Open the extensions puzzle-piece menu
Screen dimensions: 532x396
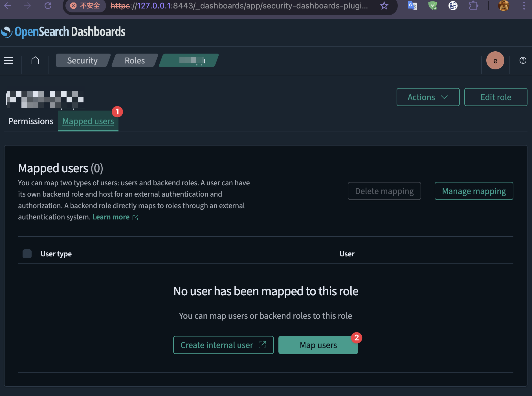473,6
